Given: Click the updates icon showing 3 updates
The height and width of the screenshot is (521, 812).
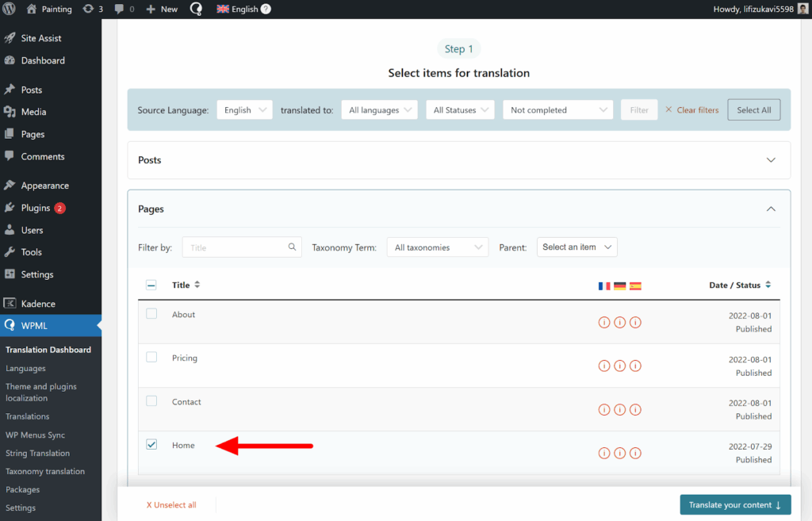Looking at the screenshot, I should pyautogui.click(x=92, y=9).
